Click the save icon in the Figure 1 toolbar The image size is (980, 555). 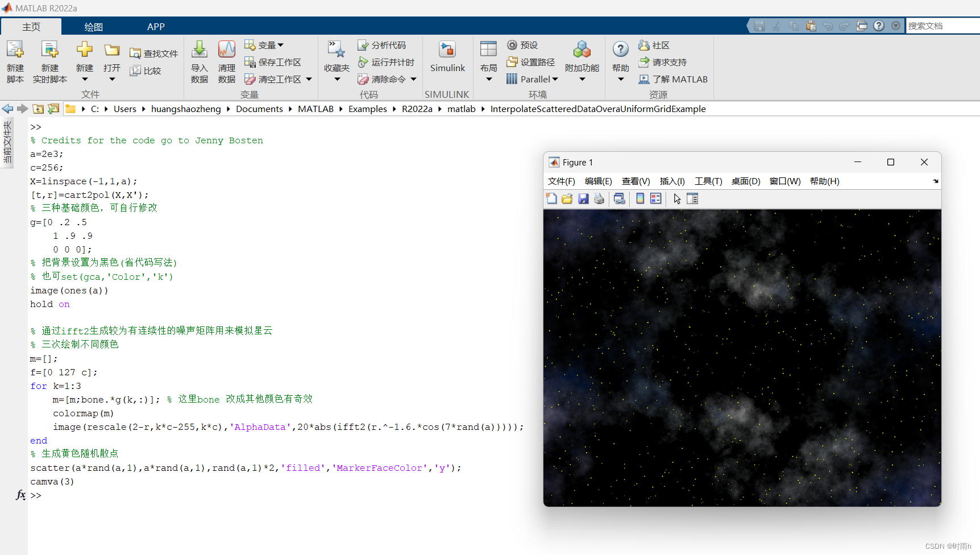[583, 198]
